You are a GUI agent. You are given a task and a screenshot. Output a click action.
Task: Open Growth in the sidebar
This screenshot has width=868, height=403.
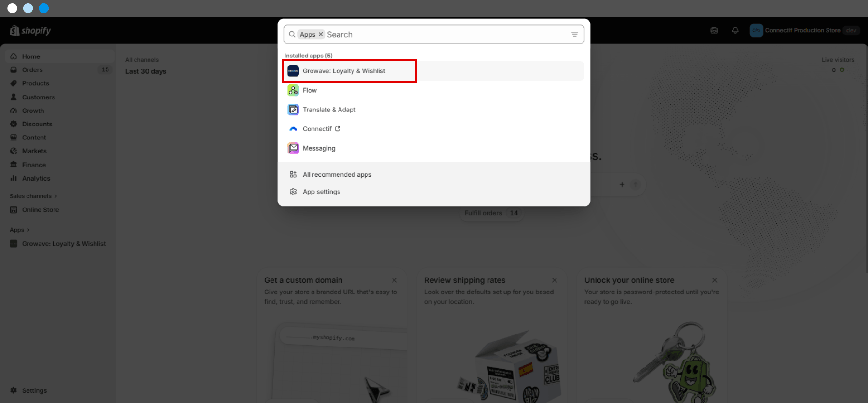pos(60,111)
